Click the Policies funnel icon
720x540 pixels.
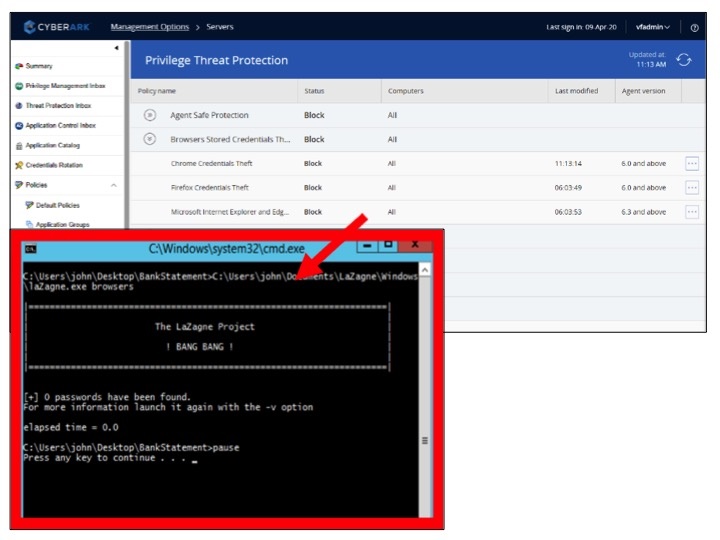19,185
